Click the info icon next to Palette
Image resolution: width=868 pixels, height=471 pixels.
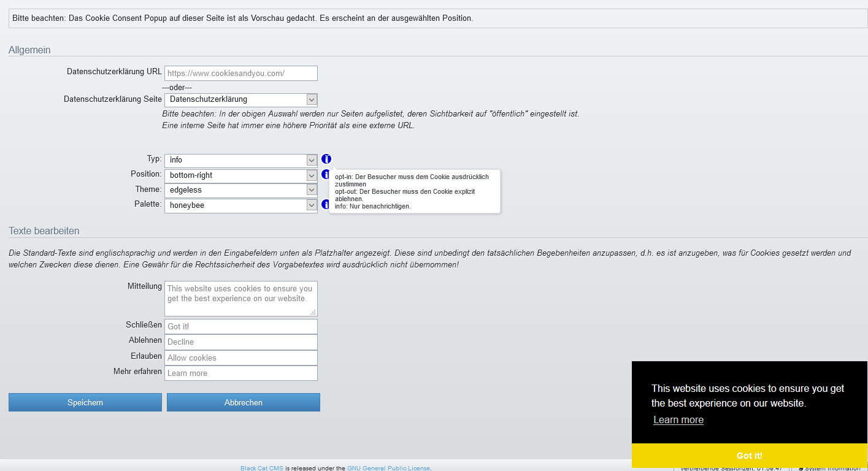(x=326, y=204)
